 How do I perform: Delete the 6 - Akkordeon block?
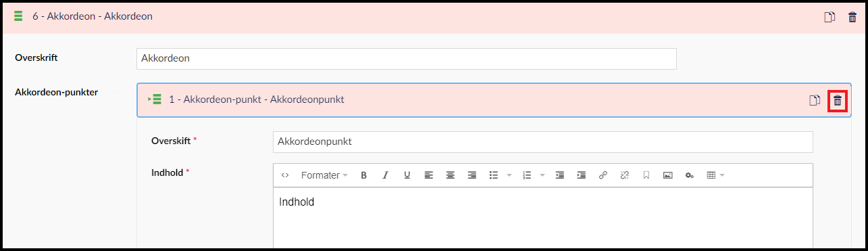pos(852,17)
